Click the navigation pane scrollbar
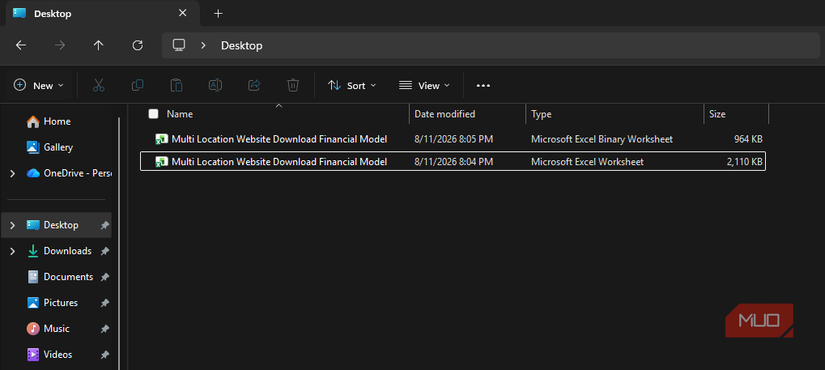 coord(119,243)
